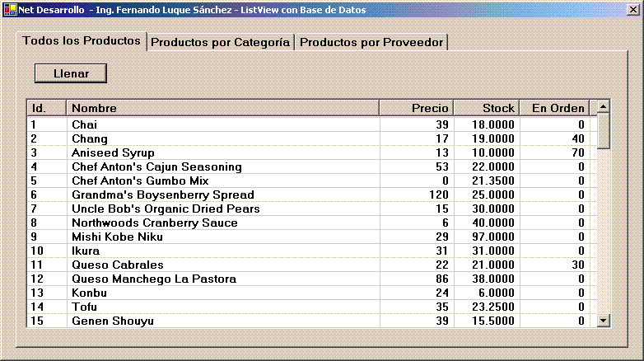The image size is (644, 361).
Task: Click the Llenar button
Action: (71, 73)
